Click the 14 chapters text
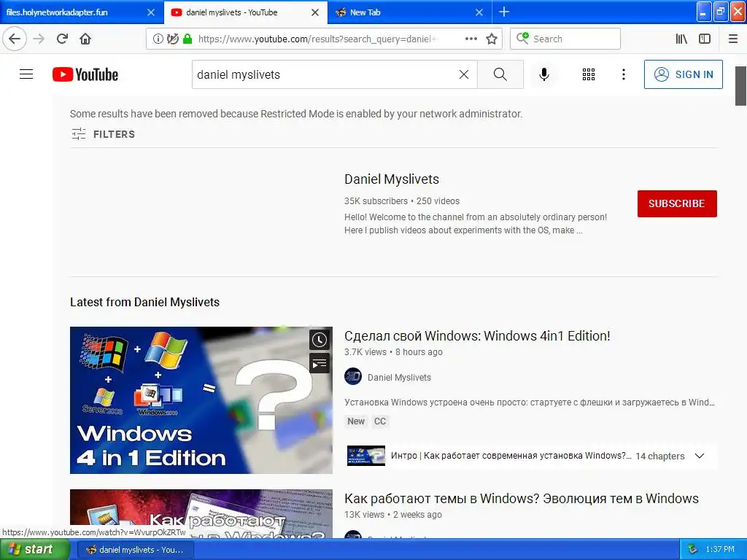747x560 pixels. 659,456
